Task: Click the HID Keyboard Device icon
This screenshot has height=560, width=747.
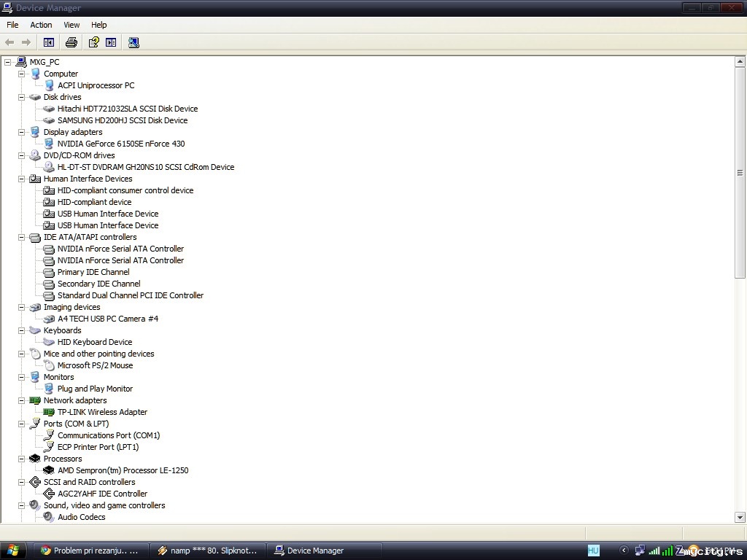Action: [x=49, y=342]
